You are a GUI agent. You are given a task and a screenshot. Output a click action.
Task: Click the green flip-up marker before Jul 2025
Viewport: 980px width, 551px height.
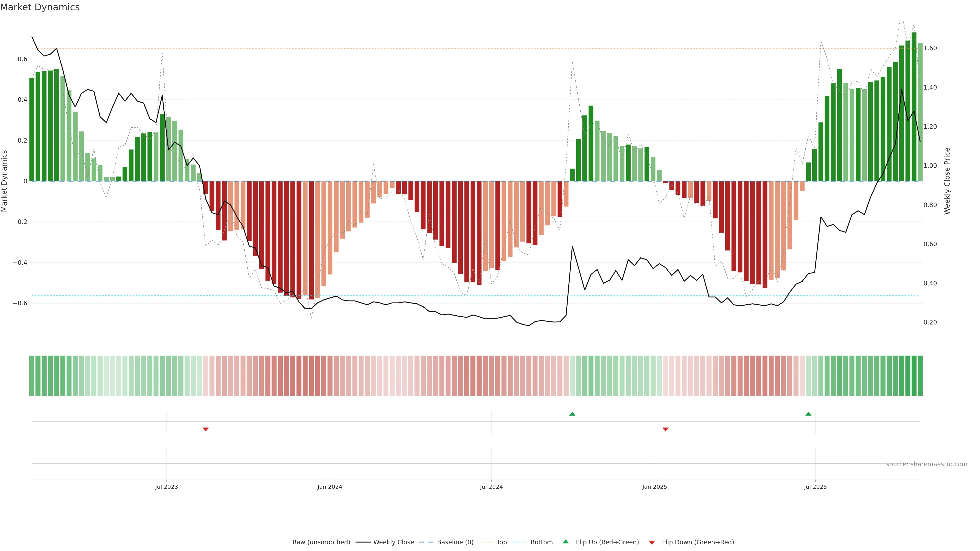pyautogui.click(x=808, y=414)
